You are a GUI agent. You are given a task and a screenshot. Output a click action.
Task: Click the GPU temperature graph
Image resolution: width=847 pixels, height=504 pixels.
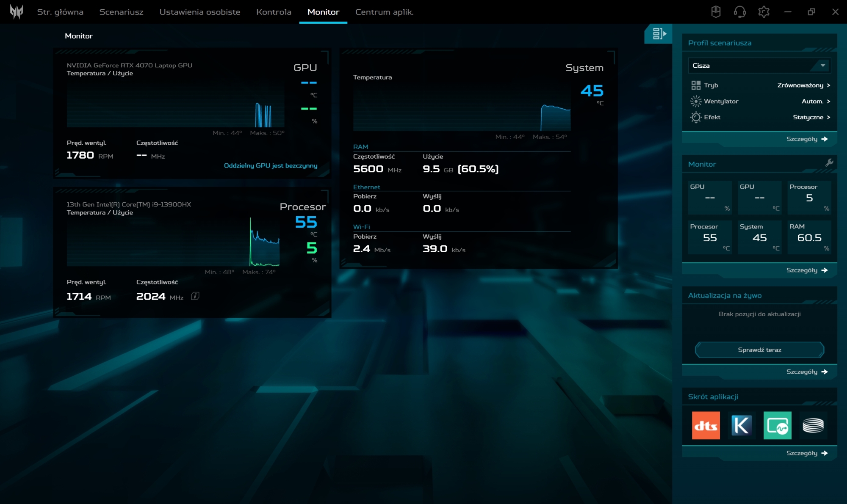(176, 104)
